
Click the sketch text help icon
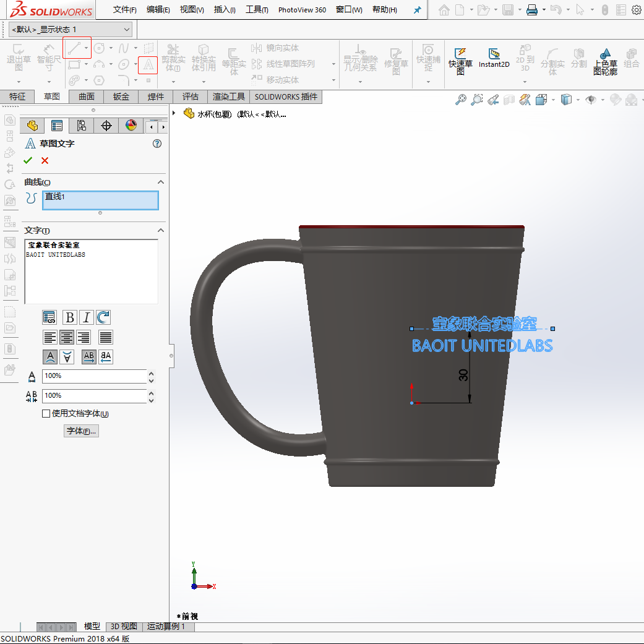point(157,144)
